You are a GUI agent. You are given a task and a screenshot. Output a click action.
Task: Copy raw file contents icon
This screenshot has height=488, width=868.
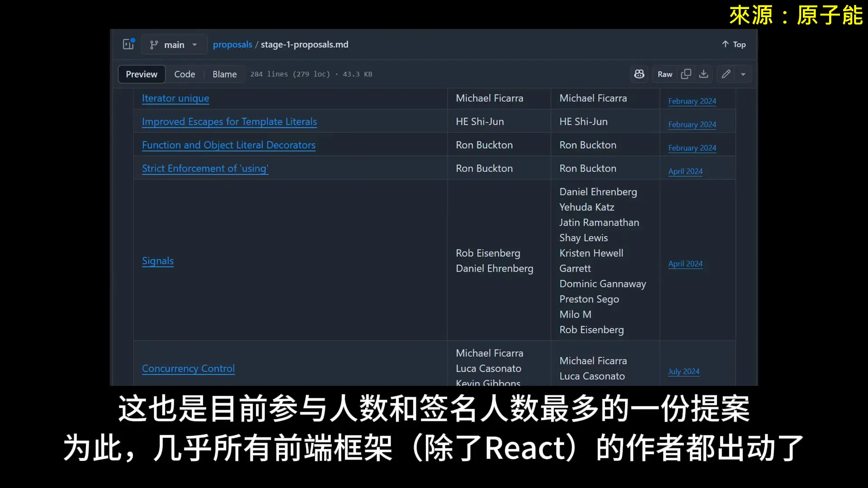click(686, 74)
